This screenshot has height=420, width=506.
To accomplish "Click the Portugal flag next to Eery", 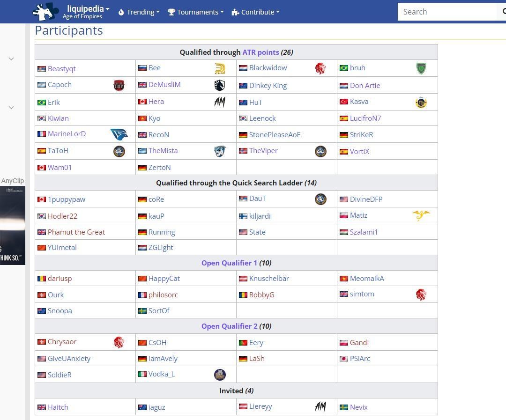I will tap(243, 343).
